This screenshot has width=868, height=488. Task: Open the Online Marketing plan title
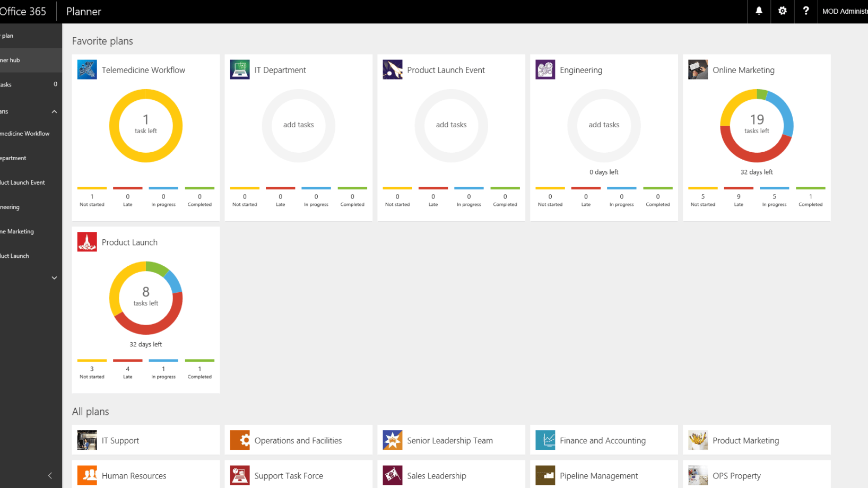[743, 70]
